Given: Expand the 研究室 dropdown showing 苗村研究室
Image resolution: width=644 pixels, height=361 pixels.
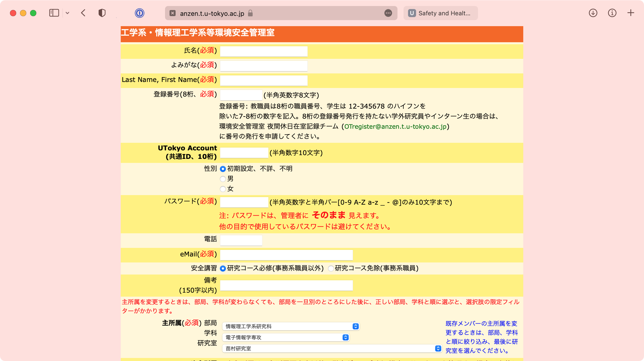Looking at the screenshot, I should pyautogui.click(x=332, y=348).
